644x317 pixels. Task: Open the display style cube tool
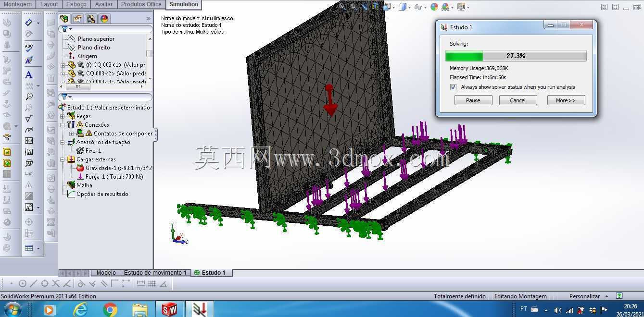point(402,7)
